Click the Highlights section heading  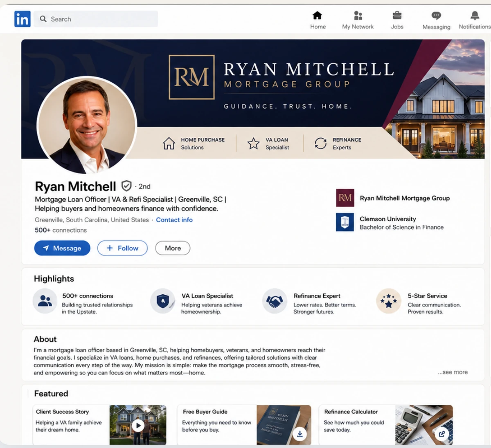[x=54, y=279]
